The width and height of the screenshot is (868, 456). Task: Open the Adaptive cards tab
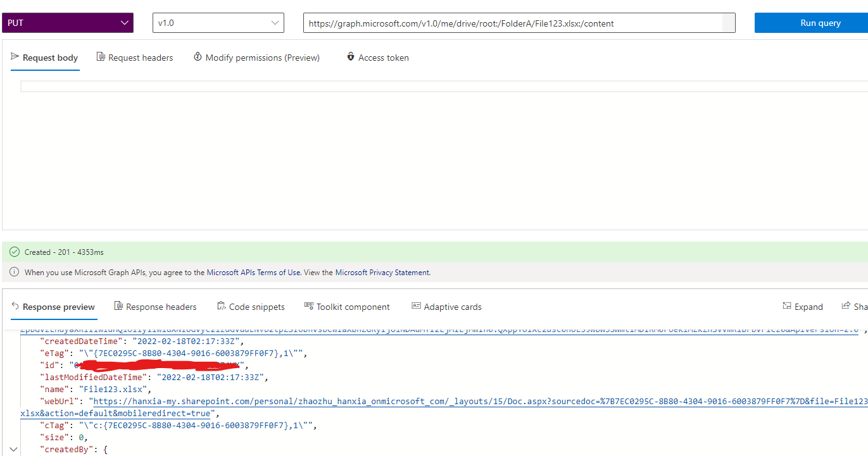[446, 307]
